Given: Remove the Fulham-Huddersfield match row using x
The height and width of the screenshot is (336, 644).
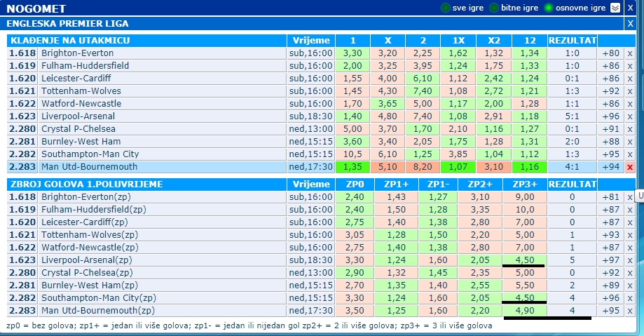Looking at the screenshot, I should (x=629, y=66).
